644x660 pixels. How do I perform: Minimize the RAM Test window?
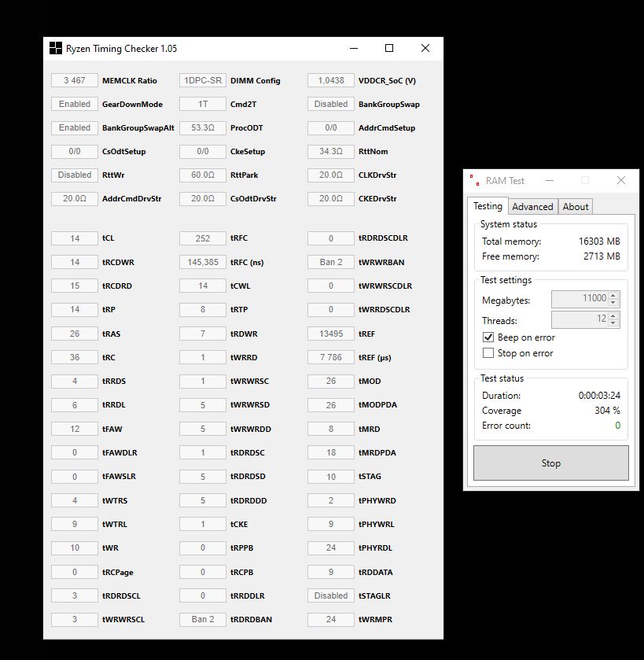550,181
